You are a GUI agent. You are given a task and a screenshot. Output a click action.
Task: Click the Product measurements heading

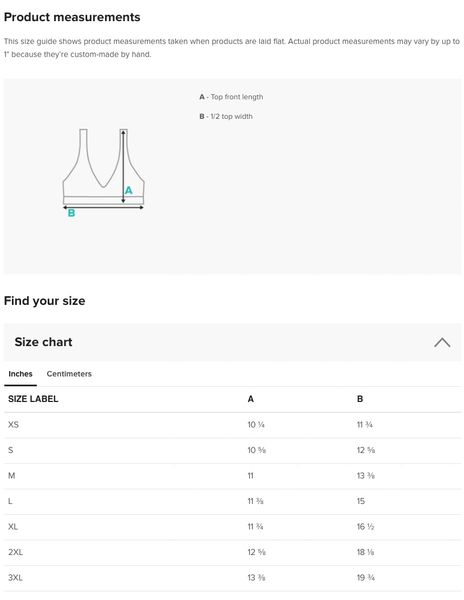click(x=72, y=17)
